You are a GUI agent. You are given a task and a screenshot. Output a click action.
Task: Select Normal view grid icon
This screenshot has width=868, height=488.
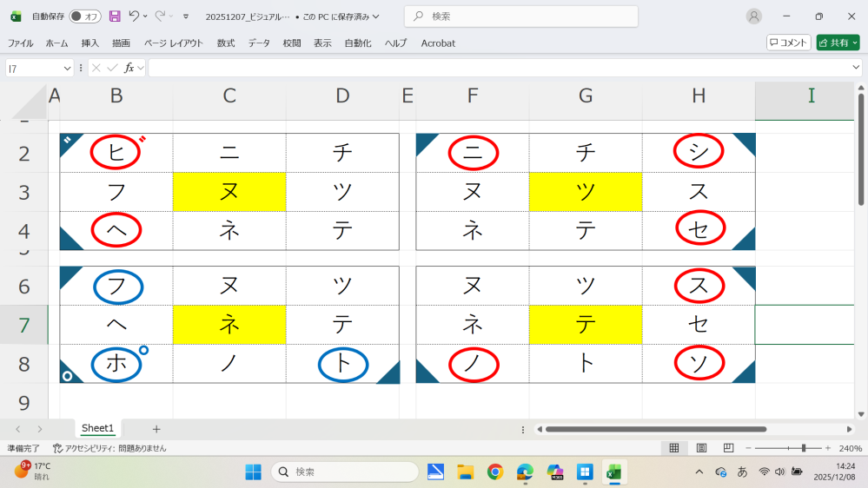point(674,448)
